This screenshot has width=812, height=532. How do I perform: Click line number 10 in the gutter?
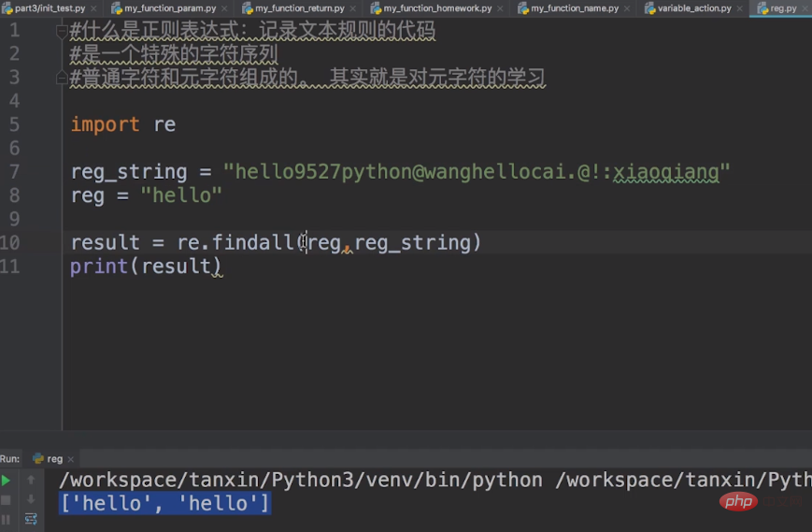[10, 242]
